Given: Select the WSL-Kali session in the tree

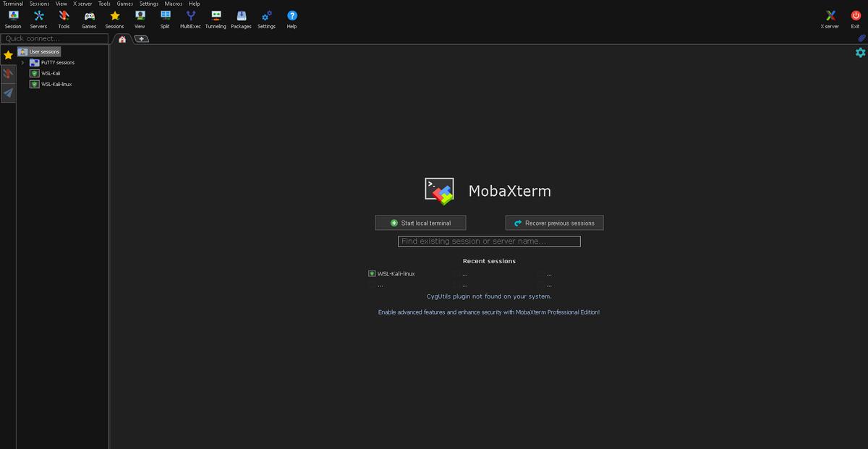Looking at the screenshot, I should pos(45,74).
